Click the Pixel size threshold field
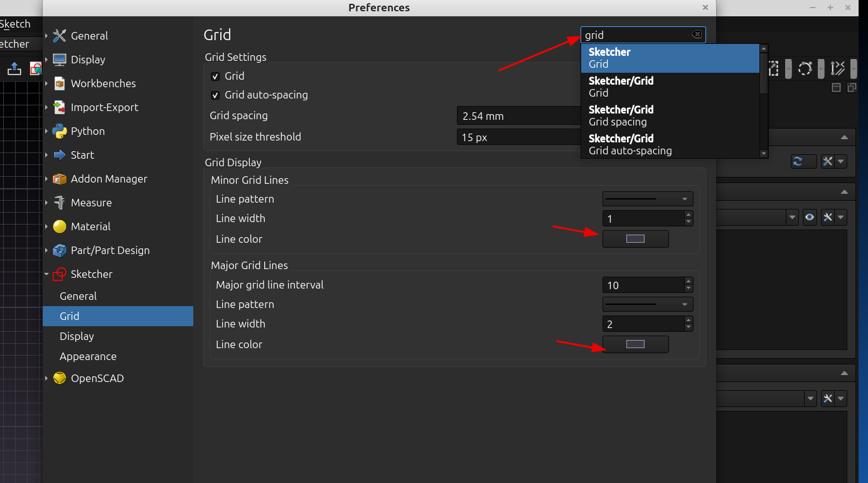The image size is (868, 483). pos(520,137)
